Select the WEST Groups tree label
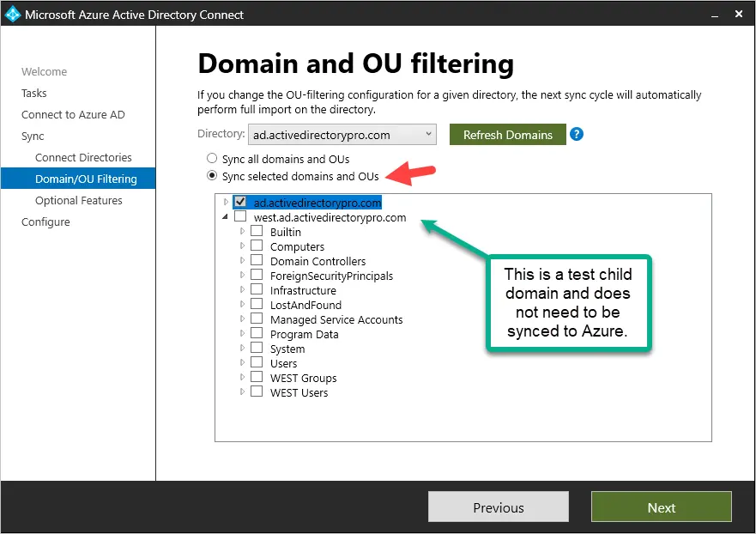Screen dimensions: 756x534 [x=303, y=379]
